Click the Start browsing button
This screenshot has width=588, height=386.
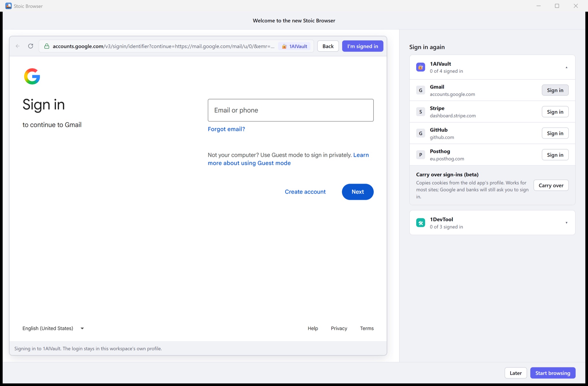(x=553, y=373)
